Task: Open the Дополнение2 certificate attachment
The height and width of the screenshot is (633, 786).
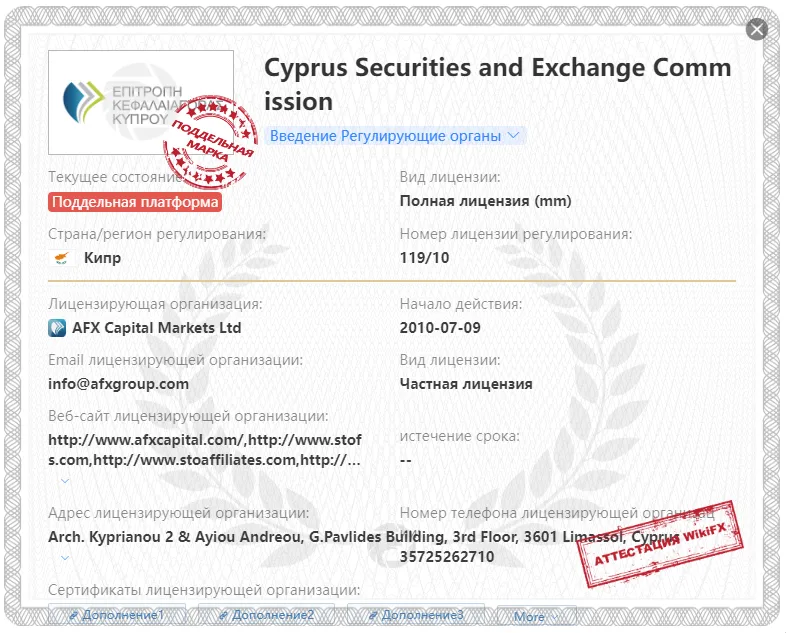Action: click(267, 615)
